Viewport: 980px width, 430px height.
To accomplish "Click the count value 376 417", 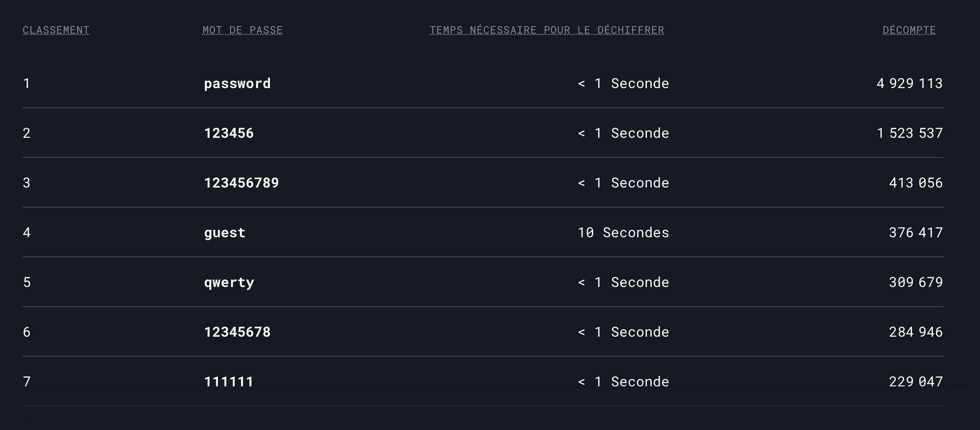I will 915,232.
